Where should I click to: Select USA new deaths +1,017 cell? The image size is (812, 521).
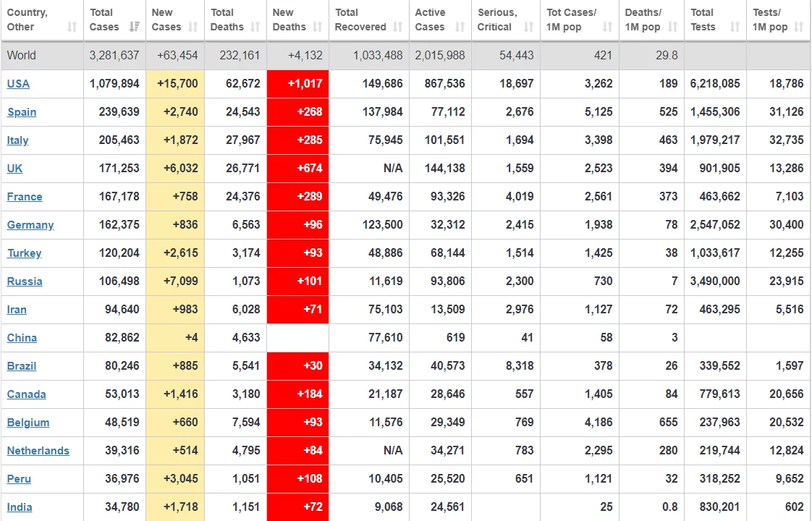[x=297, y=84]
